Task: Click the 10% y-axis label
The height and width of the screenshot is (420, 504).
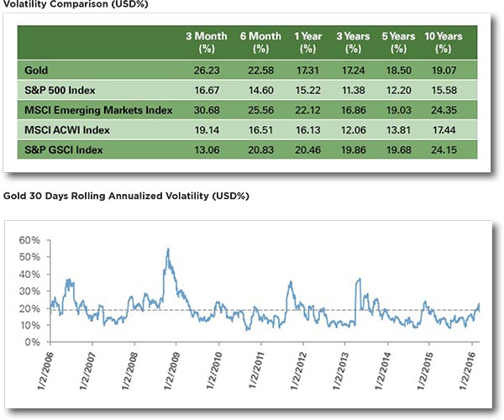Action: pyautogui.click(x=29, y=326)
